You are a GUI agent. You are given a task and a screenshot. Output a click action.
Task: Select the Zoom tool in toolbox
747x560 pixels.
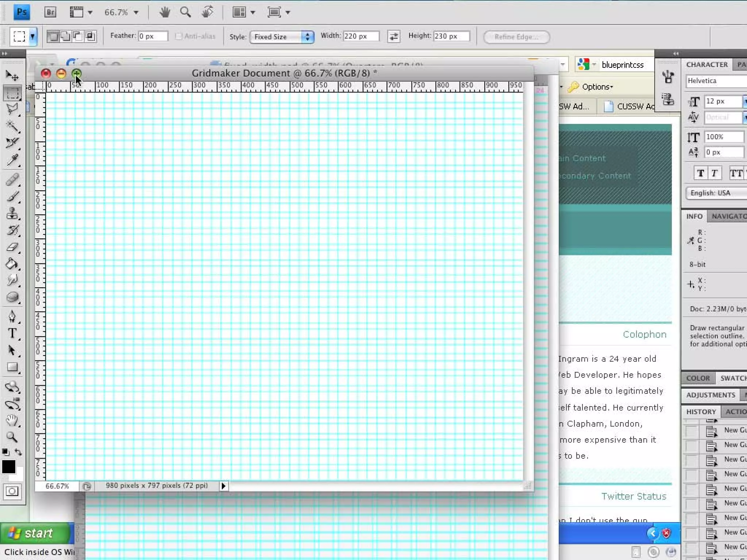(12, 437)
